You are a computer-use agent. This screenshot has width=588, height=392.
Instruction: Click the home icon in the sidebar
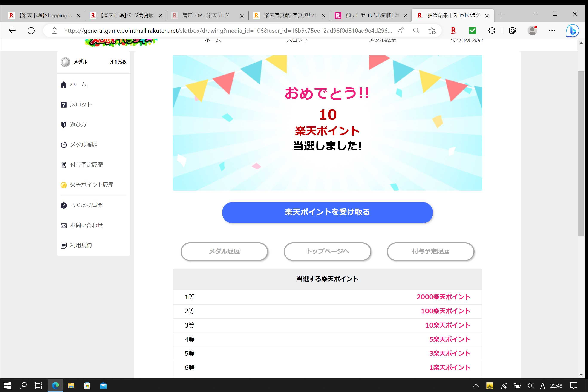63,84
